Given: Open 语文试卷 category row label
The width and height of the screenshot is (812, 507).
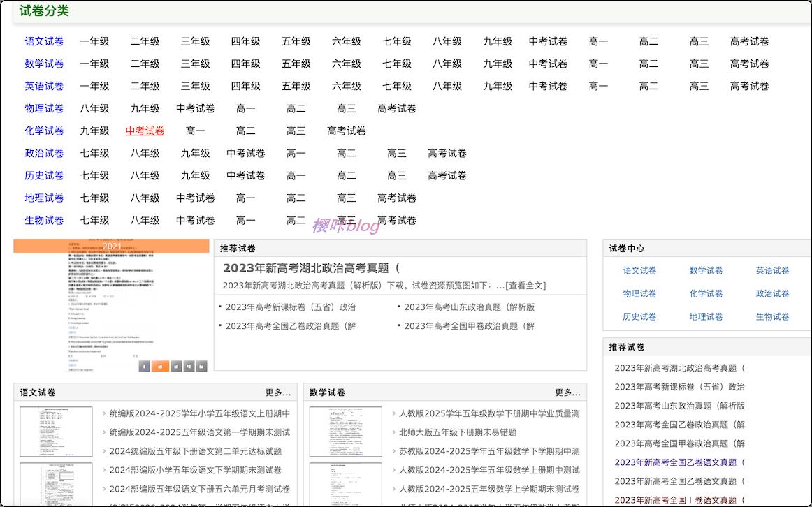Looking at the screenshot, I should tap(44, 41).
